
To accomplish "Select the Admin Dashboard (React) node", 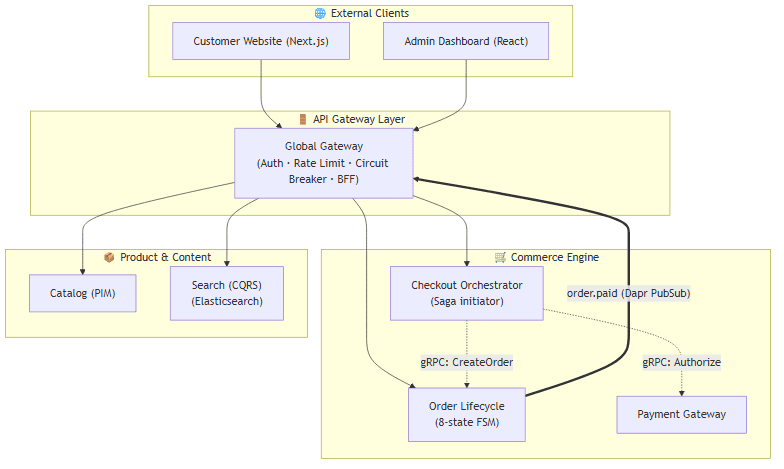I will point(466,41).
